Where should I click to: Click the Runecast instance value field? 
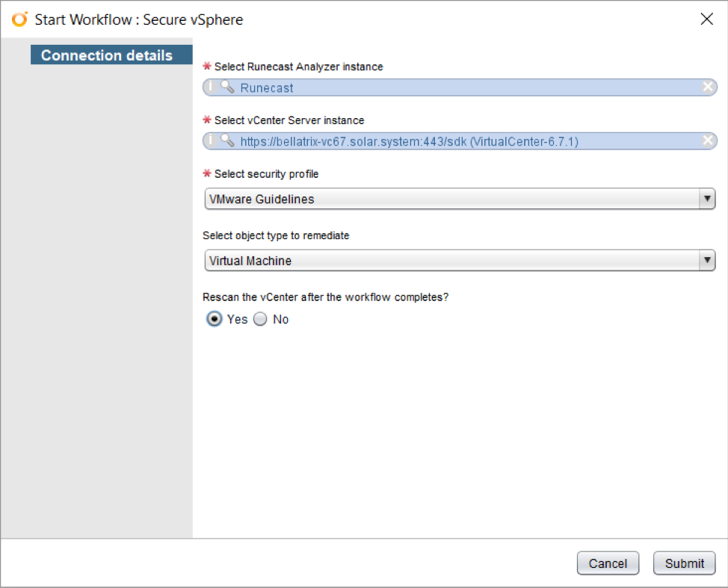click(x=460, y=87)
